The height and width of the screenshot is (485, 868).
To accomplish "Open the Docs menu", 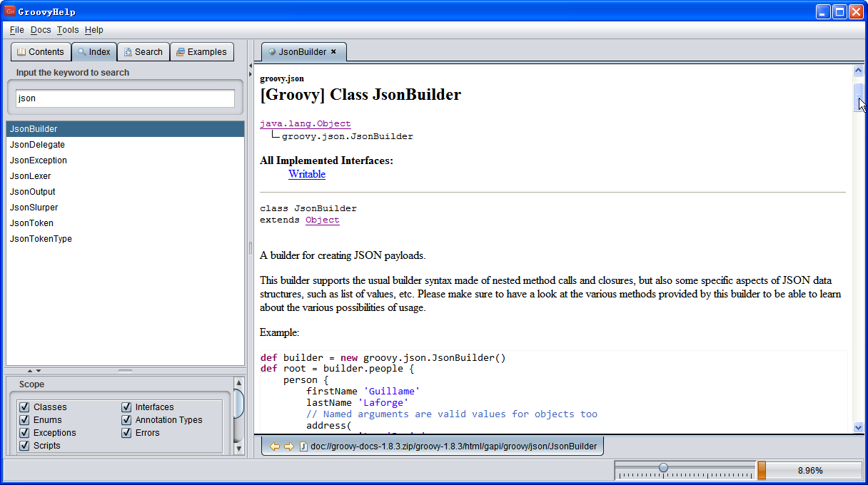I will [41, 30].
